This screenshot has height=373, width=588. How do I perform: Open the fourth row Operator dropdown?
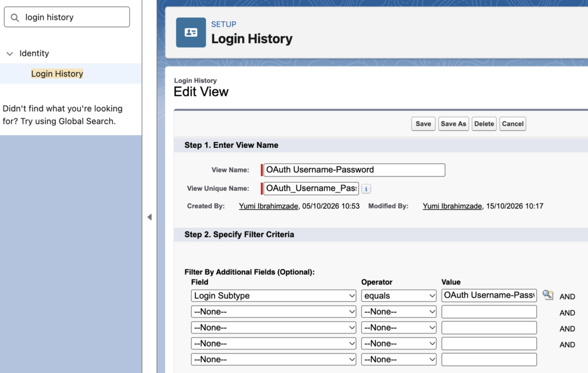399,344
